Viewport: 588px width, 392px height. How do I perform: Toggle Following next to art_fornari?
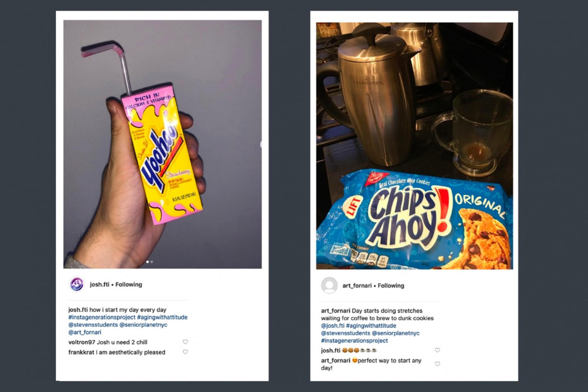tap(391, 285)
